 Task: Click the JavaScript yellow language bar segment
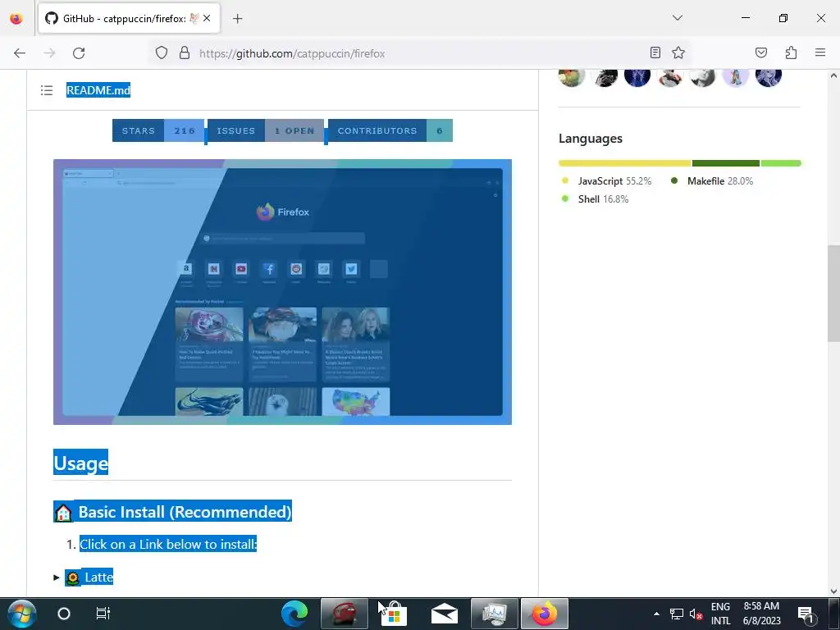pos(624,163)
